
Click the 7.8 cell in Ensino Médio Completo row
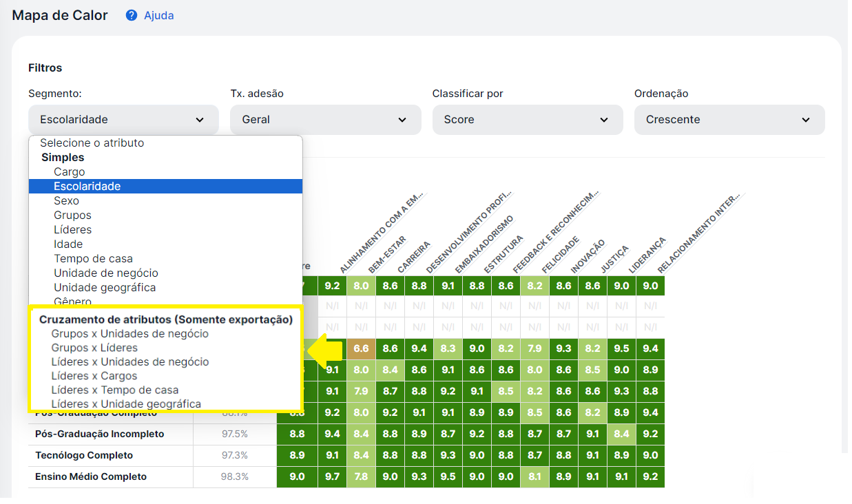tap(361, 477)
